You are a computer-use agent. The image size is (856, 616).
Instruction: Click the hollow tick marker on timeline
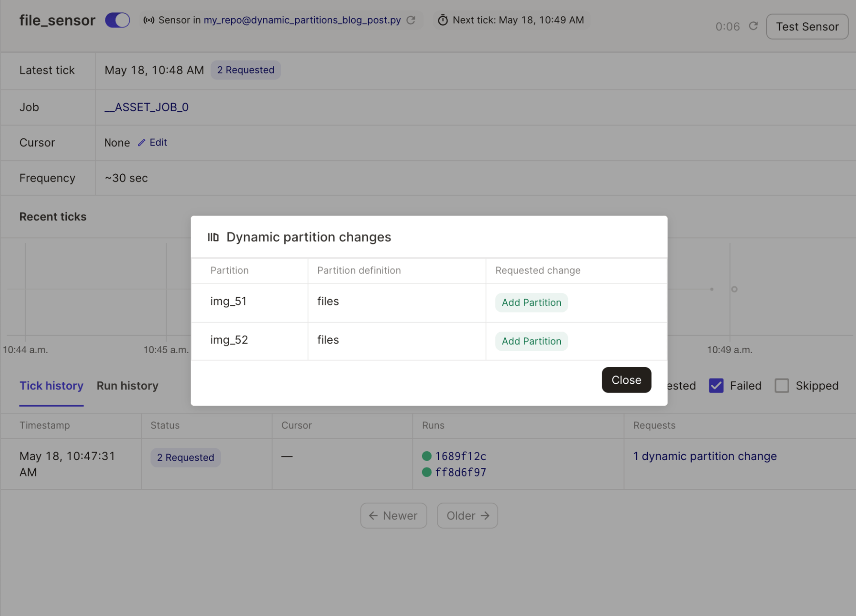(734, 289)
